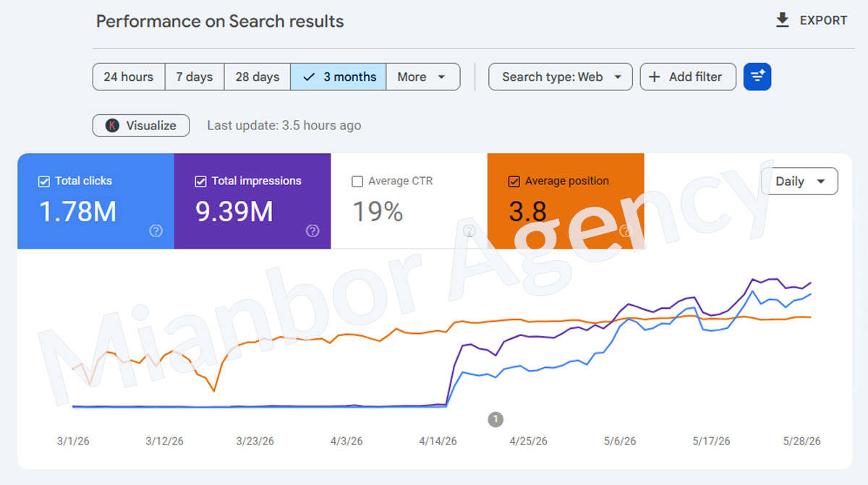This screenshot has height=485, width=868.
Task: Expand the Search type: Web dropdown
Action: 561,77
